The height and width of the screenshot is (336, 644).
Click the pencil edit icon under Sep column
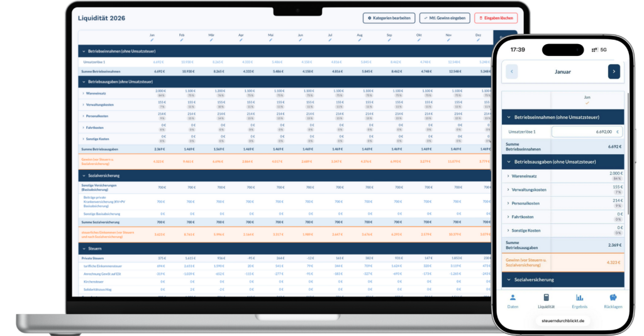tap(390, 40)
